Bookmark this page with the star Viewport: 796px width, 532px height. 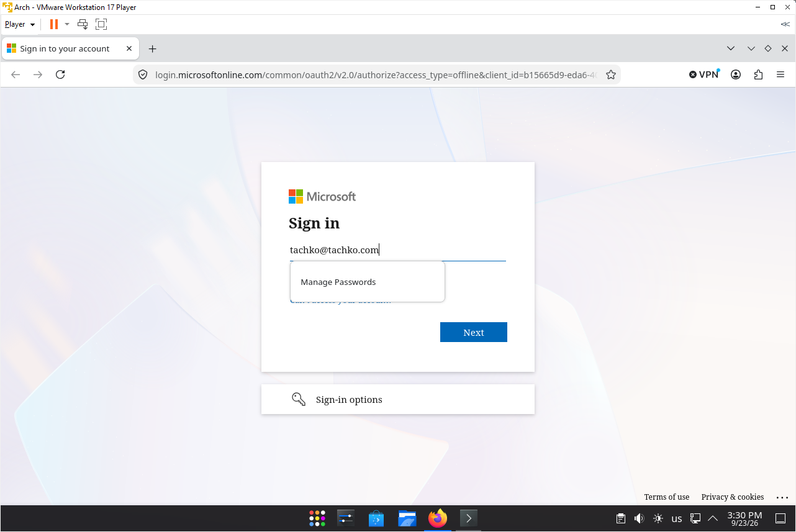point(611,74)
